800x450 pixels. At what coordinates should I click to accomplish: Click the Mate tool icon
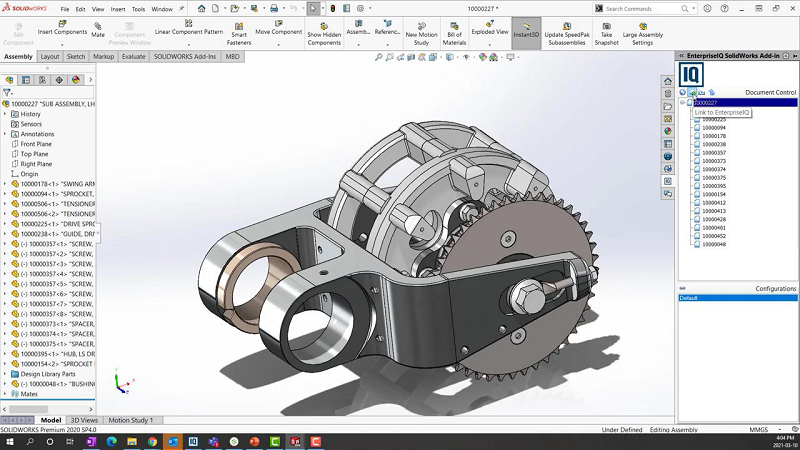pyautogui.click(x=98, y=27)
